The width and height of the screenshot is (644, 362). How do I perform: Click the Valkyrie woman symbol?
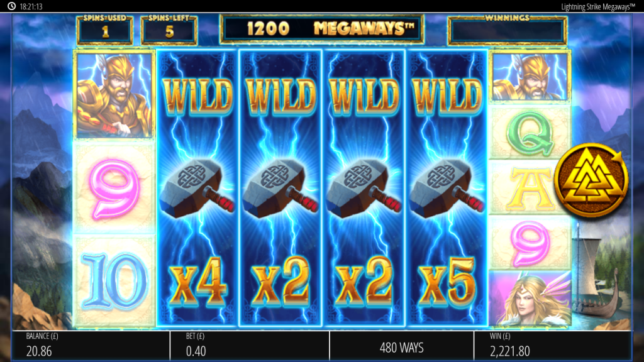530,299
